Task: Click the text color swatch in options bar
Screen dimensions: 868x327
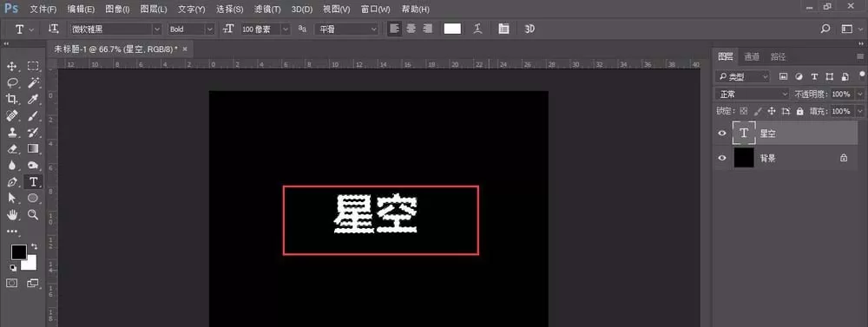Action: (452, 29)
